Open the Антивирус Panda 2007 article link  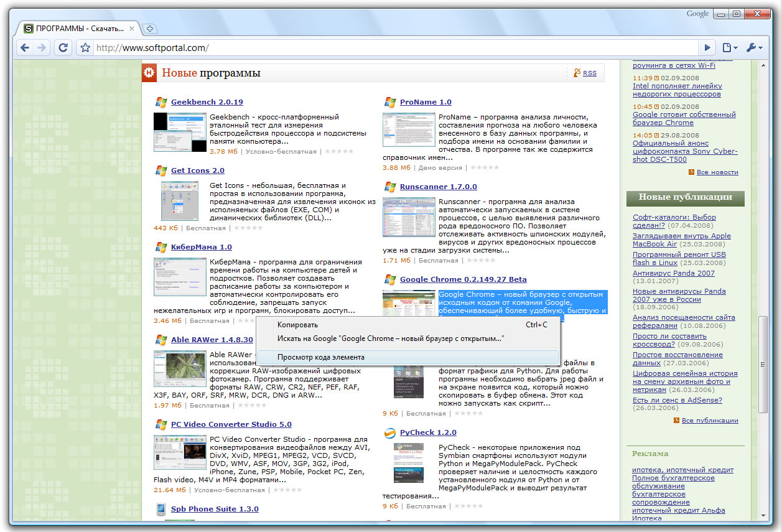pyautogui.click(x=674, y=273)
